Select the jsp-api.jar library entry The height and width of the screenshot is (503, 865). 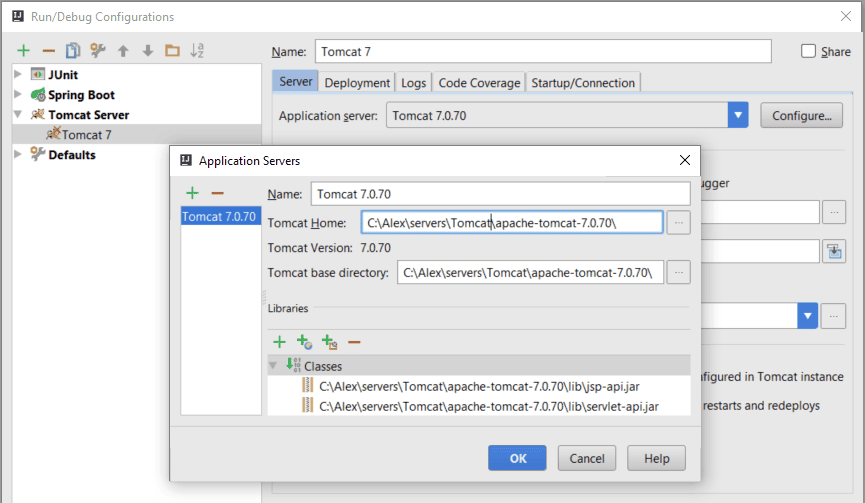point(479,386)
